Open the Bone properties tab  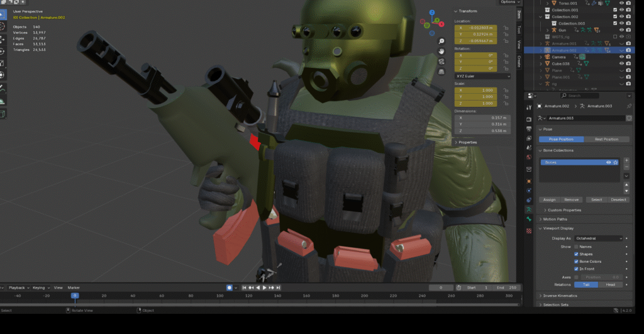pyautogui.click(x=529, y=220)
